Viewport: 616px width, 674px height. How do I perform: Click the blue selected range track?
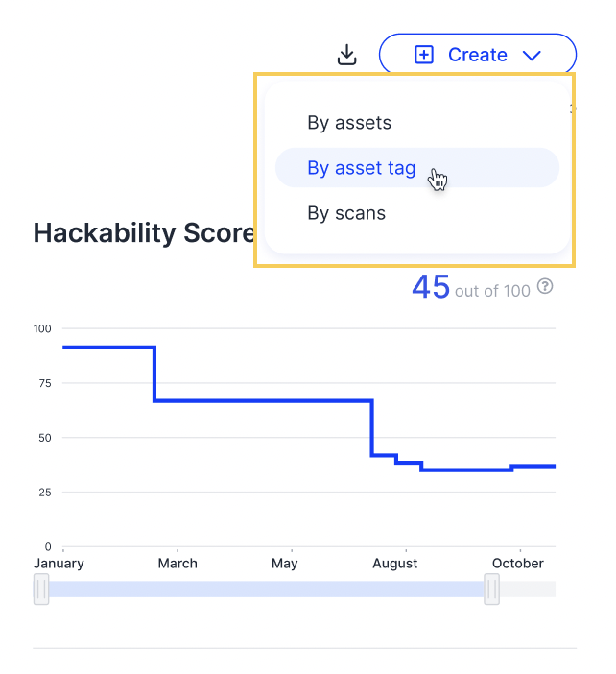coord(267,589)
